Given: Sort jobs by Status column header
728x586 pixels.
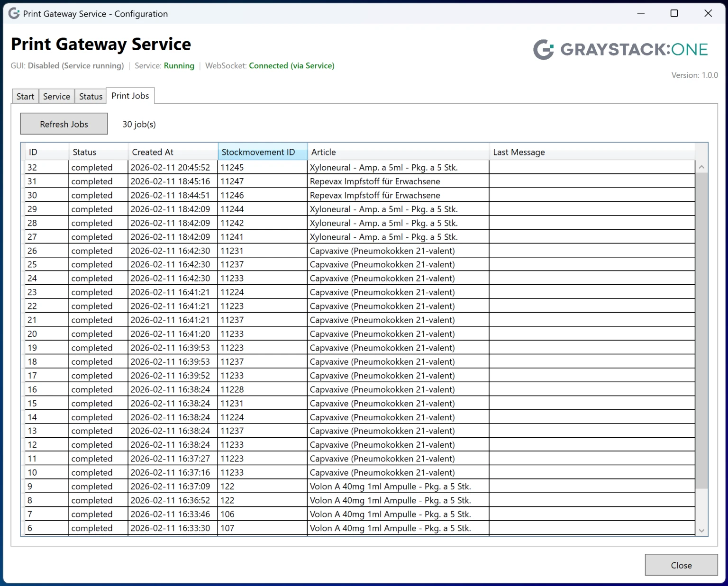Looking at the screenshot, I should point(98,152).
